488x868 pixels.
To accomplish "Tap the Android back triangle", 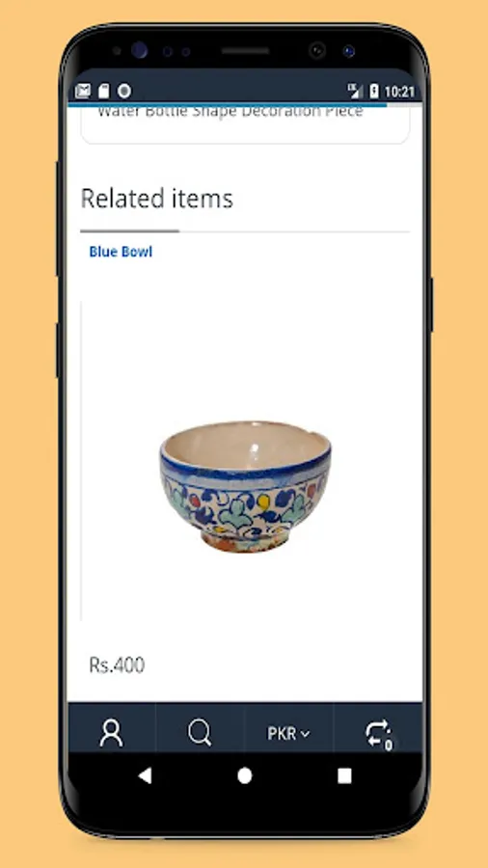I will point(145,775).
